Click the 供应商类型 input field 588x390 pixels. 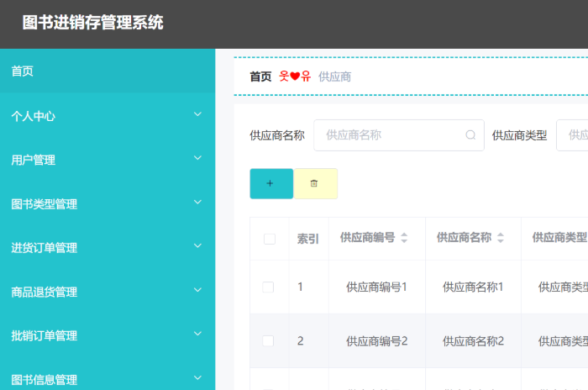573,134
